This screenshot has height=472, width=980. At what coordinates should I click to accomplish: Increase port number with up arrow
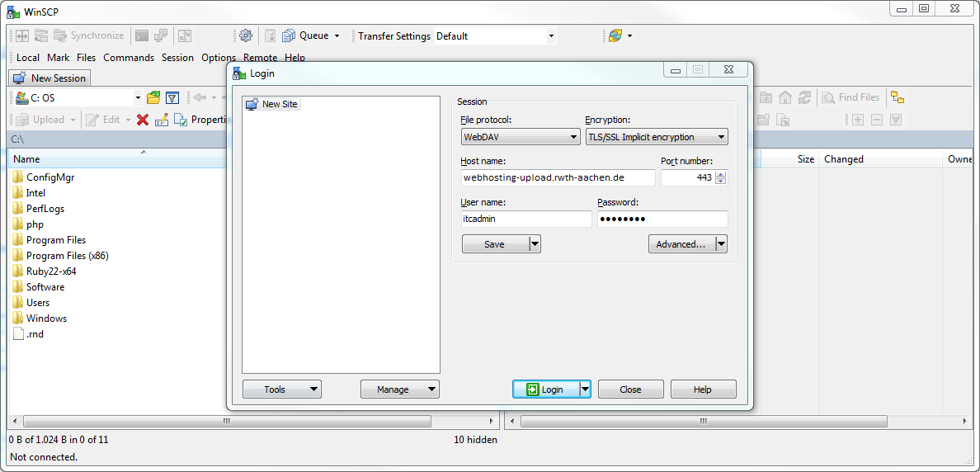(721, 174)
